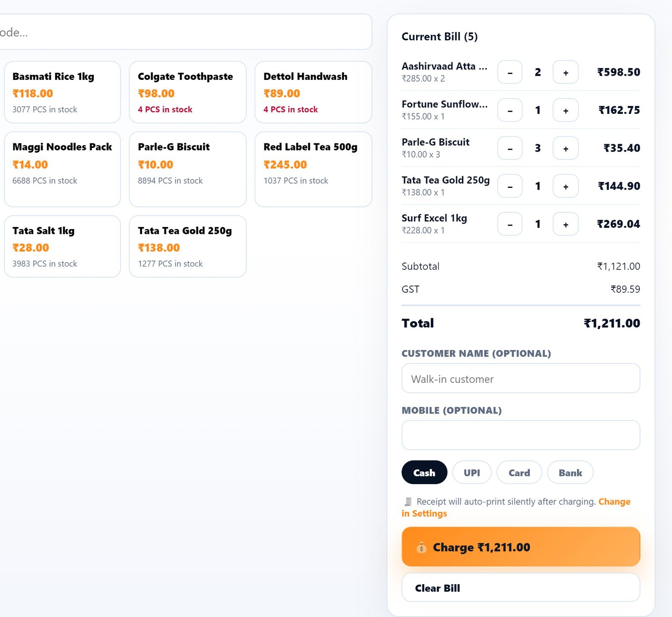672x617 pixels.
Task: Click the receipt icon beside auto-print note
Action: click(408, 501)
